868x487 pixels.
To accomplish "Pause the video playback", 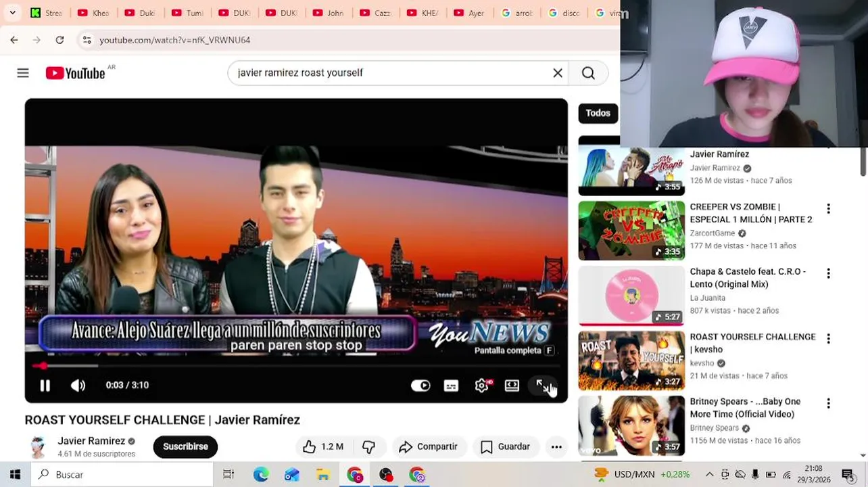I will (x=45, y=386).
